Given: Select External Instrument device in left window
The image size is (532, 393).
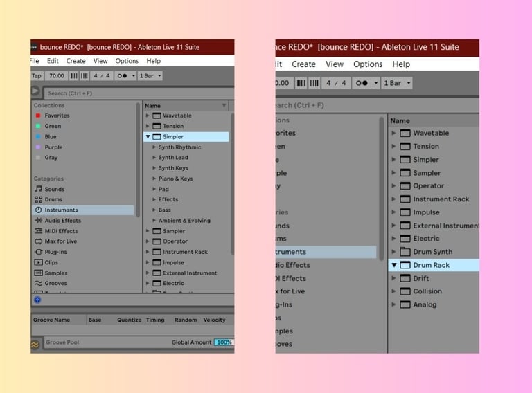Looking at the screenshot, I should coord(190,273).
